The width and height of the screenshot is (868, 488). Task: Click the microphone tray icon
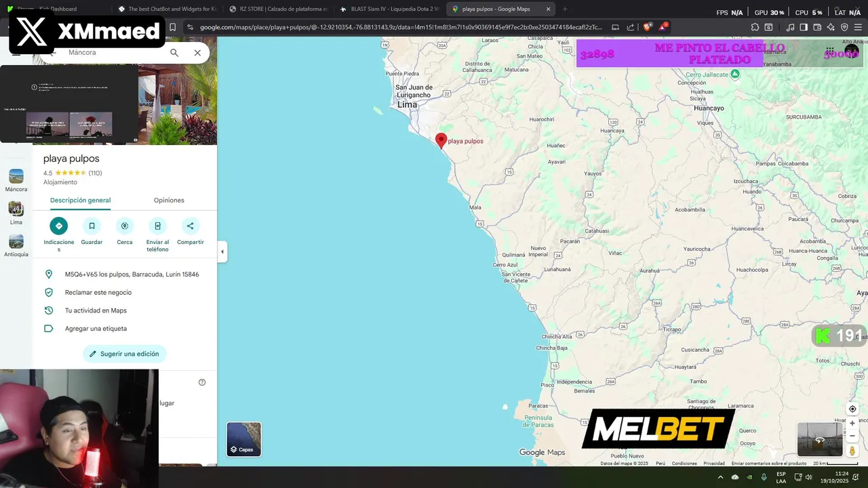[764, 477]
